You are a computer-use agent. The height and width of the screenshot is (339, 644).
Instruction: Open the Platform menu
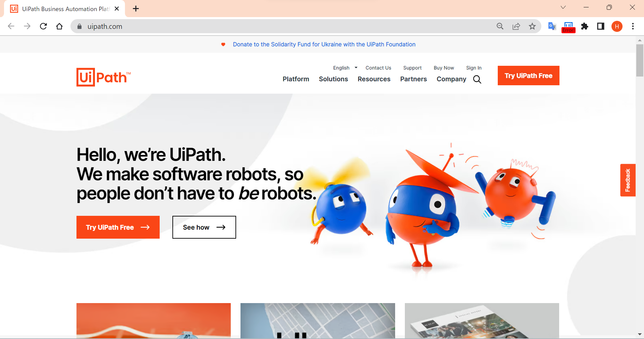click(x=296, y=79)
